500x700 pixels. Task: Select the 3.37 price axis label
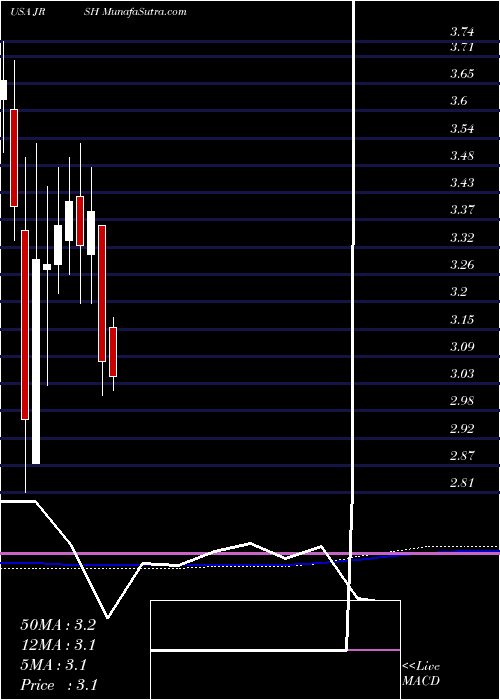pos(462,210)
